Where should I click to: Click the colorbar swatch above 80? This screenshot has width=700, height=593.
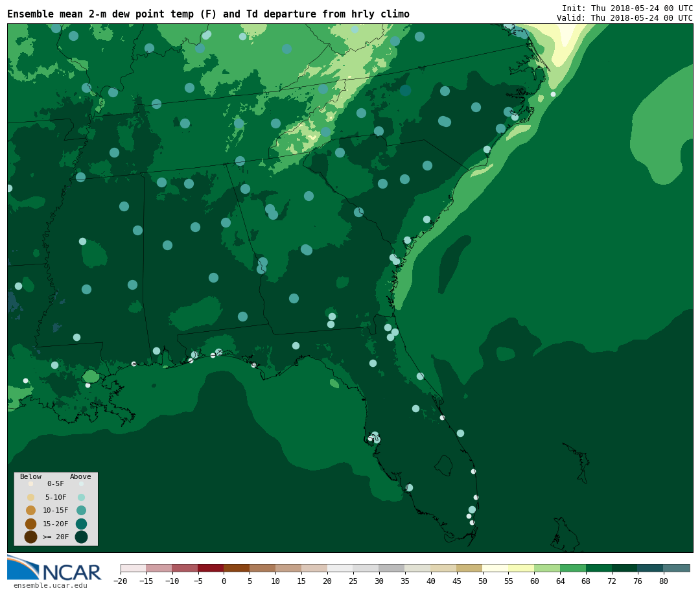click(677, 568)
